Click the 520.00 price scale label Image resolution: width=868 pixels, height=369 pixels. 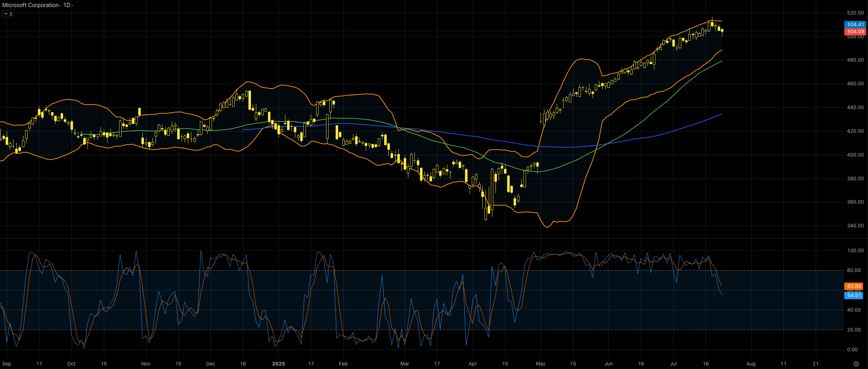855,13
